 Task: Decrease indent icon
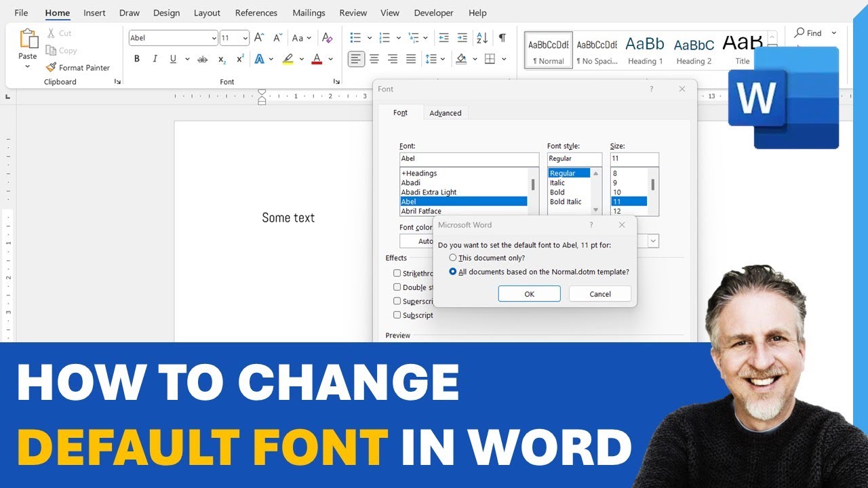click(444, 38)
